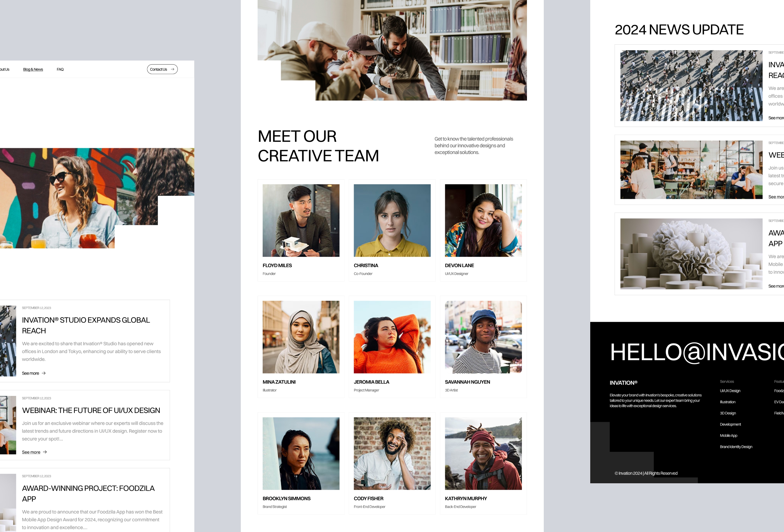Select Devon Lane's team portrait
Image resolution: width=784 pixels, height=532 pixels.
[x=483, y=220]
